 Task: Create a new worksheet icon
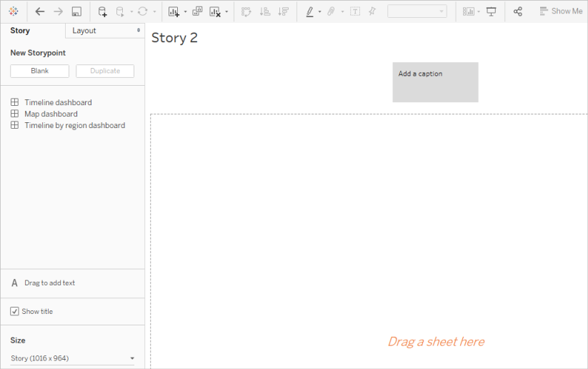tap(174, 11)
